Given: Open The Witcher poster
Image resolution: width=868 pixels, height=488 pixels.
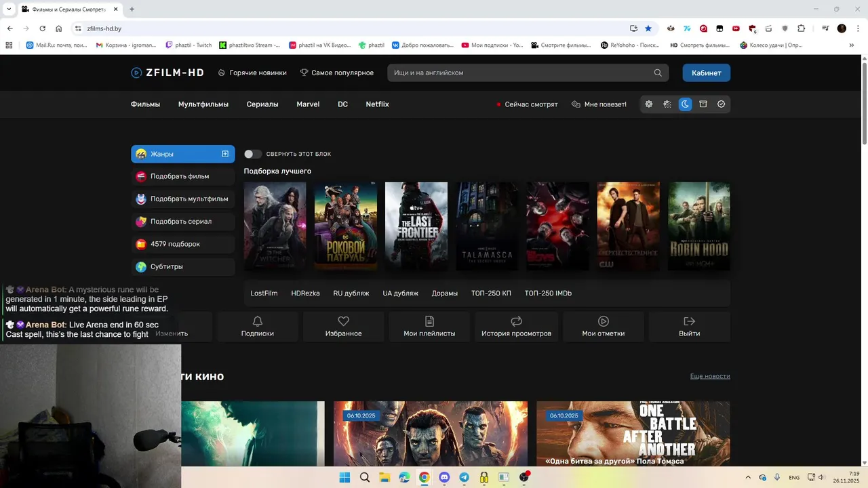Looking at the screenshot, I should 275,226.
